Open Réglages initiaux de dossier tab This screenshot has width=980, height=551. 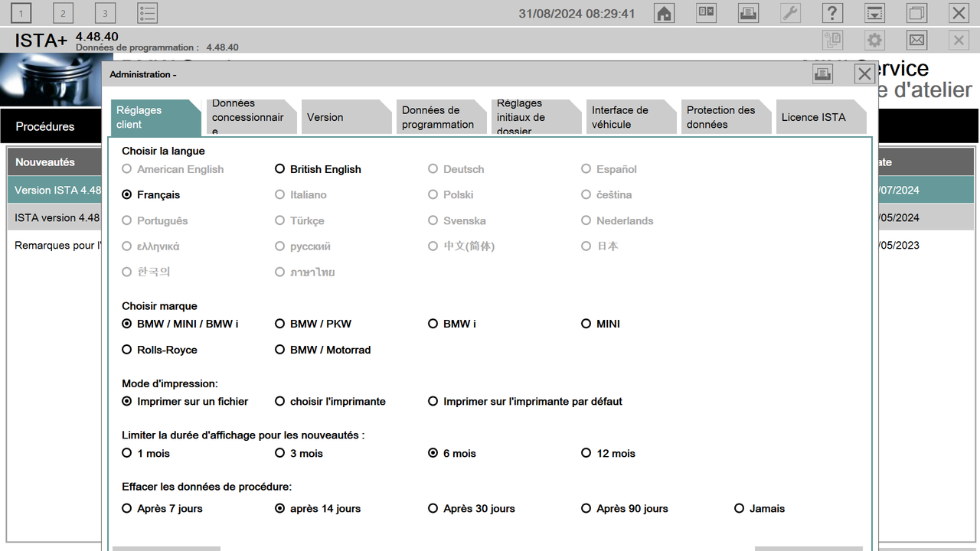click(535, 117)
